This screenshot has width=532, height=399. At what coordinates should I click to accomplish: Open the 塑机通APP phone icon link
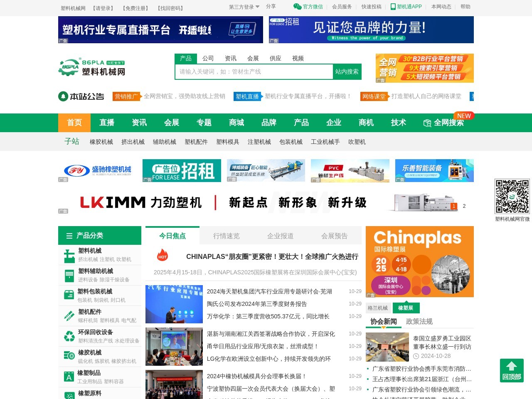pos(393,7)
